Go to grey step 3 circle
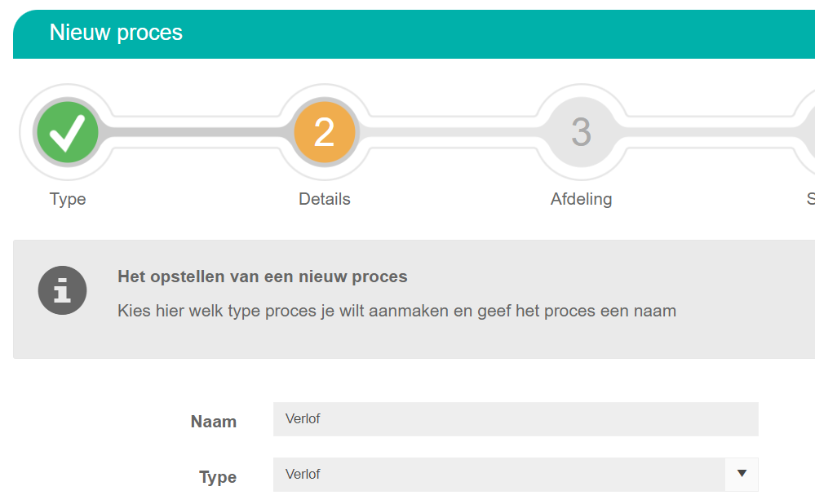The image size is (815, 504). [x=581, y=132]
